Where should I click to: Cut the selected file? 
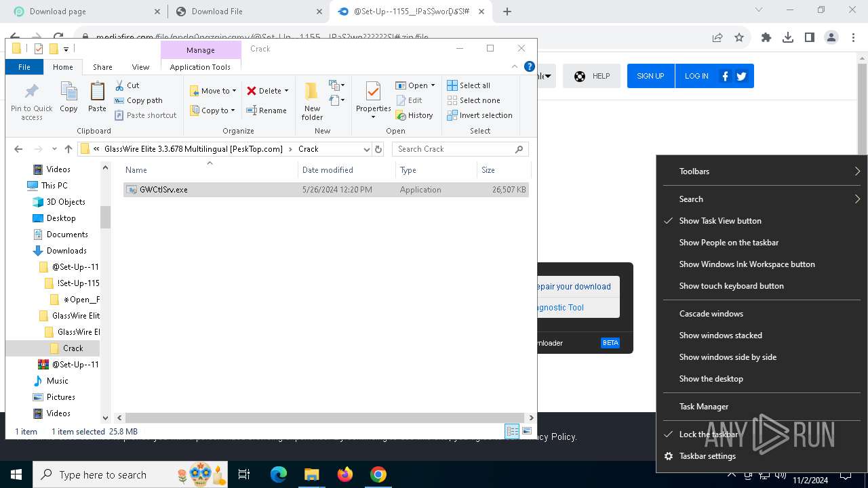click(x=127, y=85)
